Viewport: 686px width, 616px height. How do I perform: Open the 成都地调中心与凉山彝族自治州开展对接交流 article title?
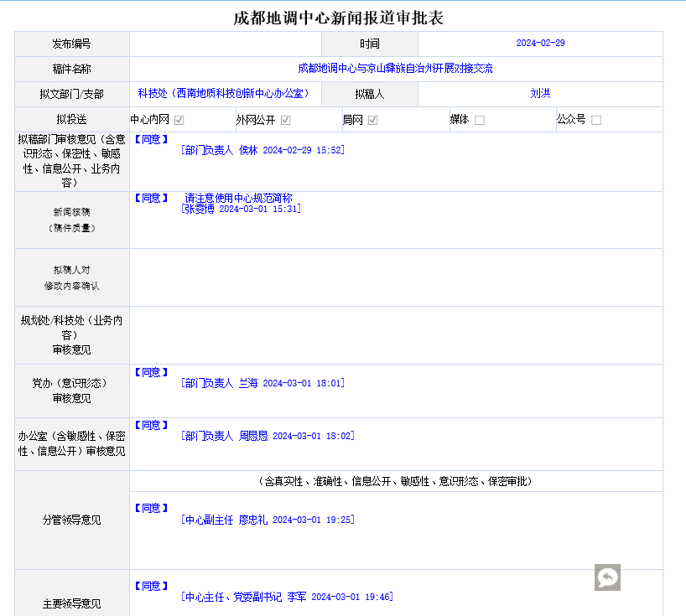point(396,69)
